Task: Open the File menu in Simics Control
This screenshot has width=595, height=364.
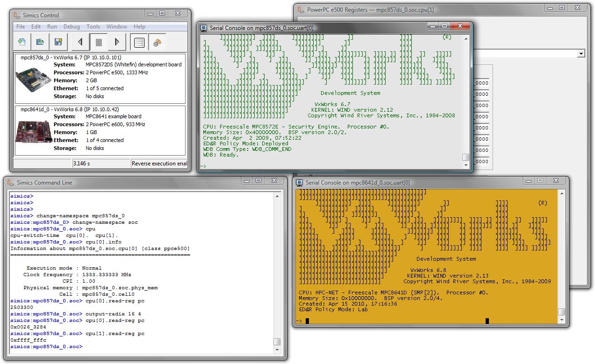Action: [21, 27]
